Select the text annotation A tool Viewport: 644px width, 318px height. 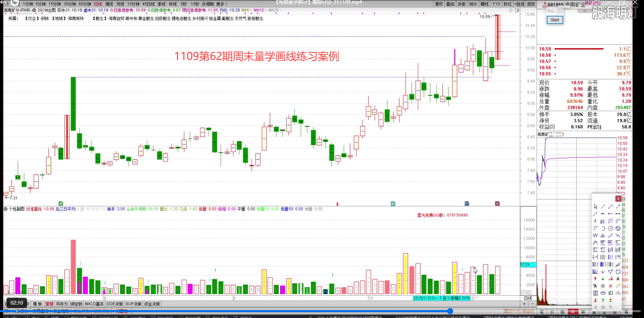click(x=618, y=279)
